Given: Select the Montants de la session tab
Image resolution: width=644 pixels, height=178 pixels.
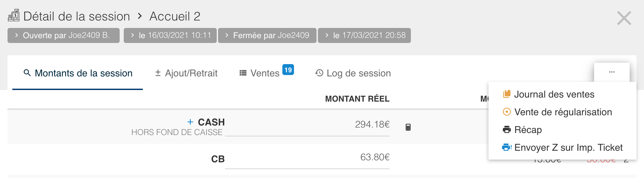Looking at the screenshot, I should 78,73.
